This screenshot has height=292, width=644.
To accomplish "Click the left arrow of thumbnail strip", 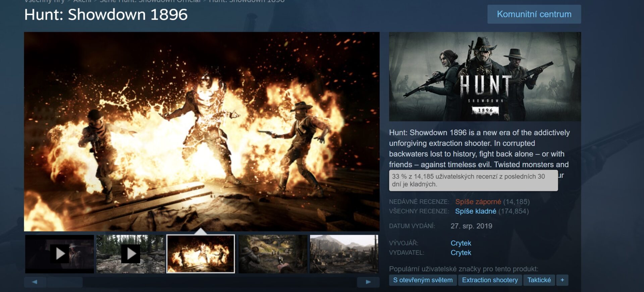I will [35, 282].
